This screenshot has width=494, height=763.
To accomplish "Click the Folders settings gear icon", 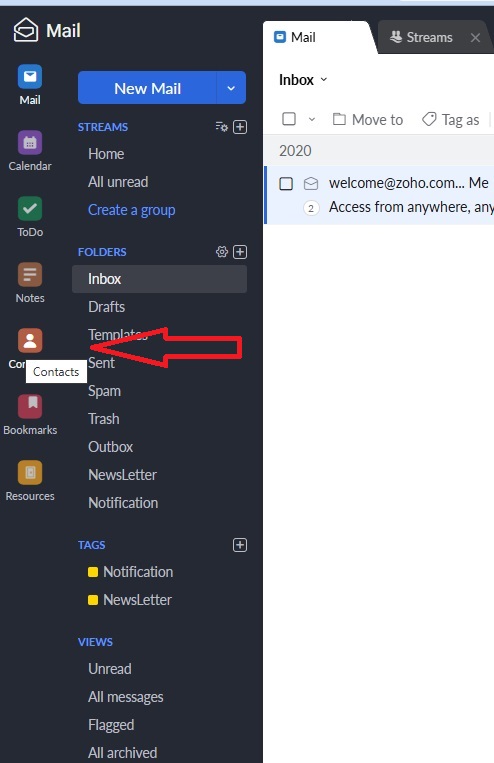I will pos(222,252).
